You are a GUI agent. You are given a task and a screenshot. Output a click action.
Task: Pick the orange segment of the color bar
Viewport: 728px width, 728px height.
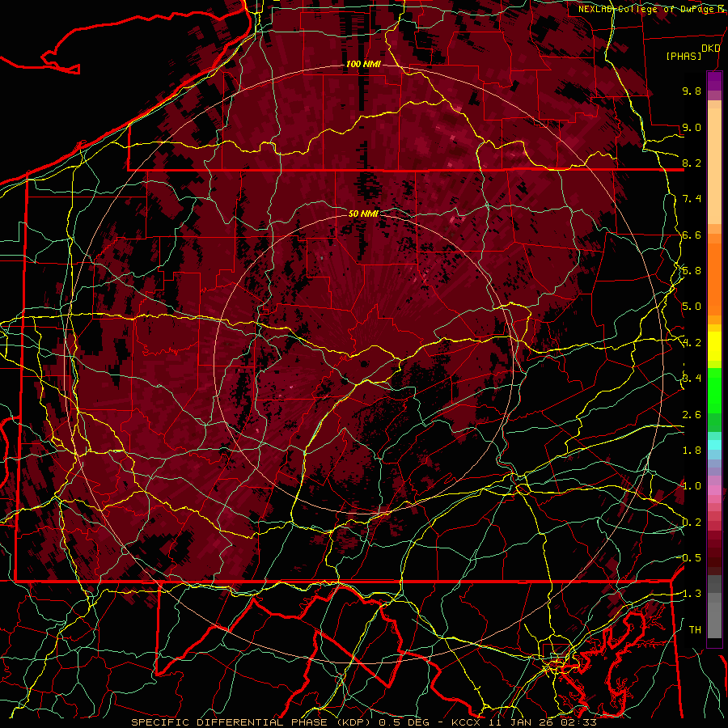click(714, 278)
